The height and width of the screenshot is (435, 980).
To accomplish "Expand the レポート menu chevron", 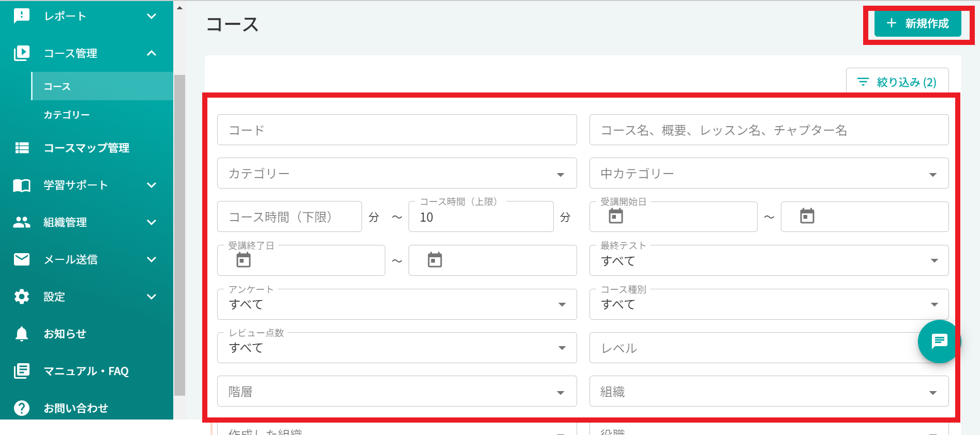I will (152, 16).
